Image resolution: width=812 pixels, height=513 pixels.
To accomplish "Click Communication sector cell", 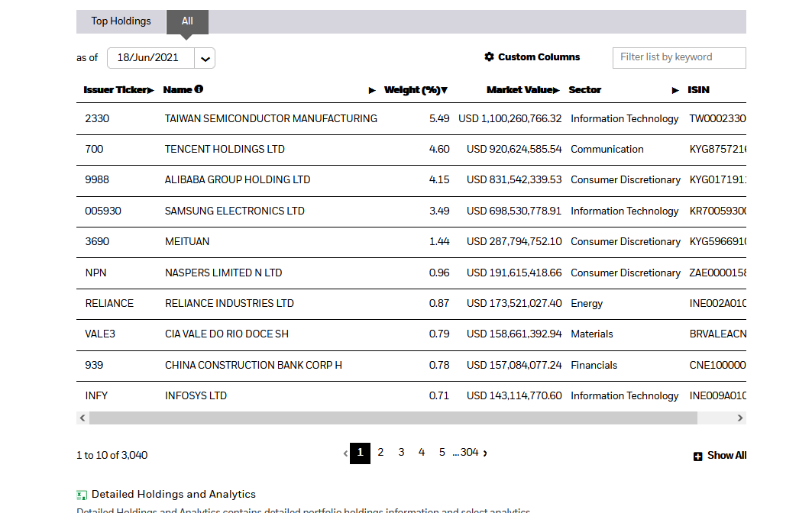I will coord(607,149).
